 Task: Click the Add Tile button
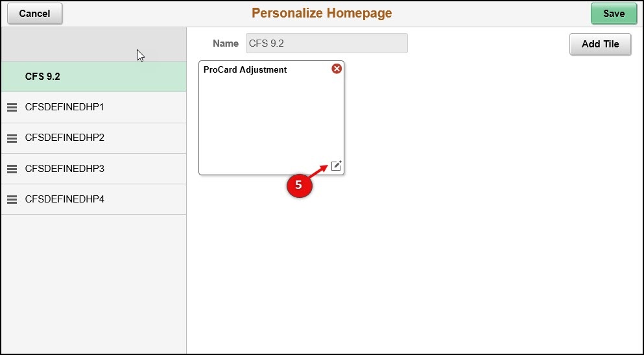600,44
